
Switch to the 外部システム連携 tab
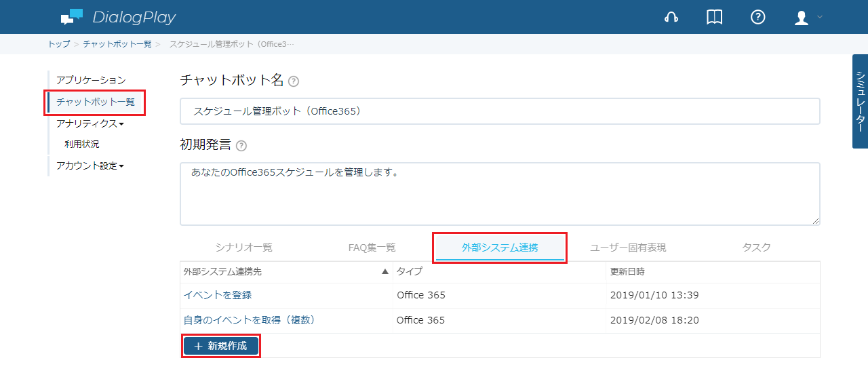point(500,248)
